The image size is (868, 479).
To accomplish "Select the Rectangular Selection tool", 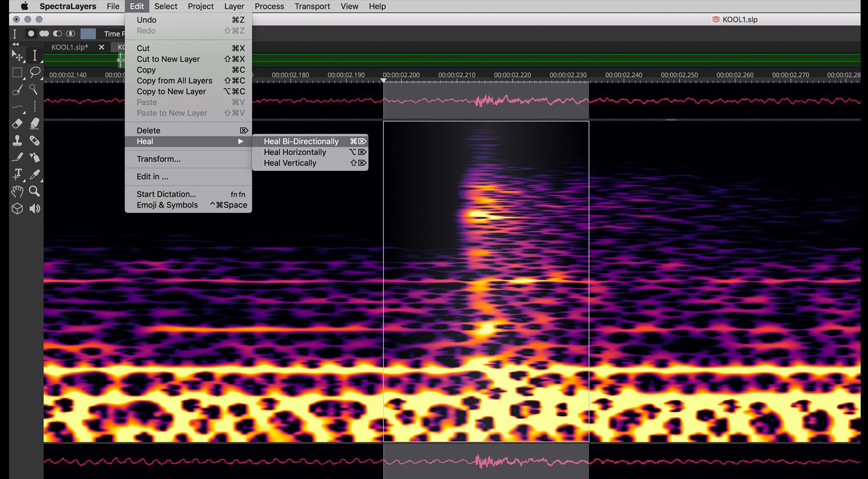I will click(x=17, y=72).
